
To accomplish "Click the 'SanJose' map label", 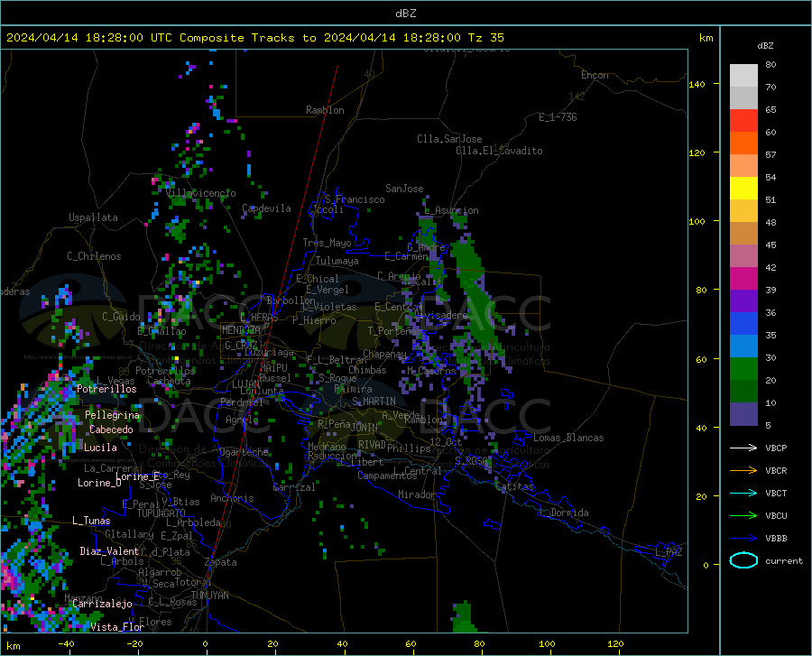I will coord(404,189).
